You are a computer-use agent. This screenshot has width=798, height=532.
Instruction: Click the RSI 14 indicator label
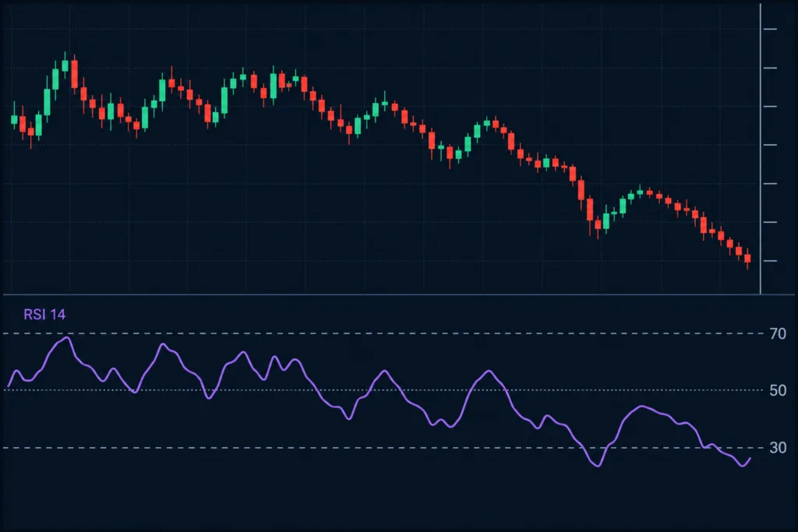point(44,315)
